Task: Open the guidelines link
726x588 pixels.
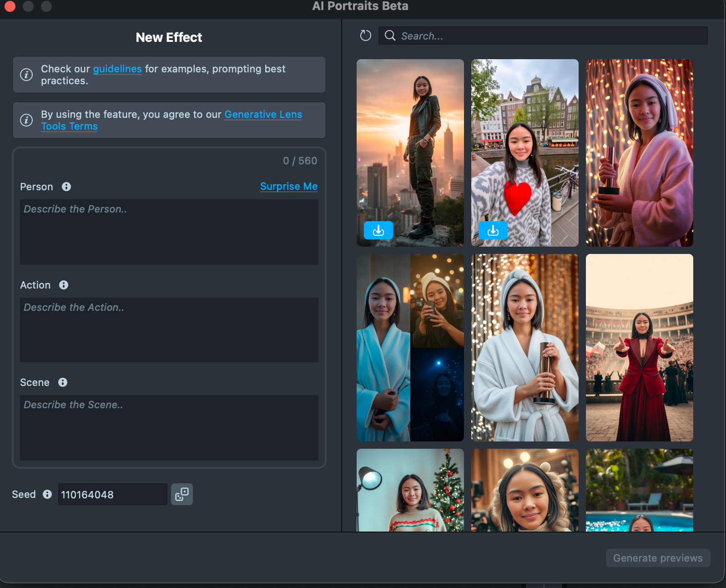Action: (x=117, y=69)
